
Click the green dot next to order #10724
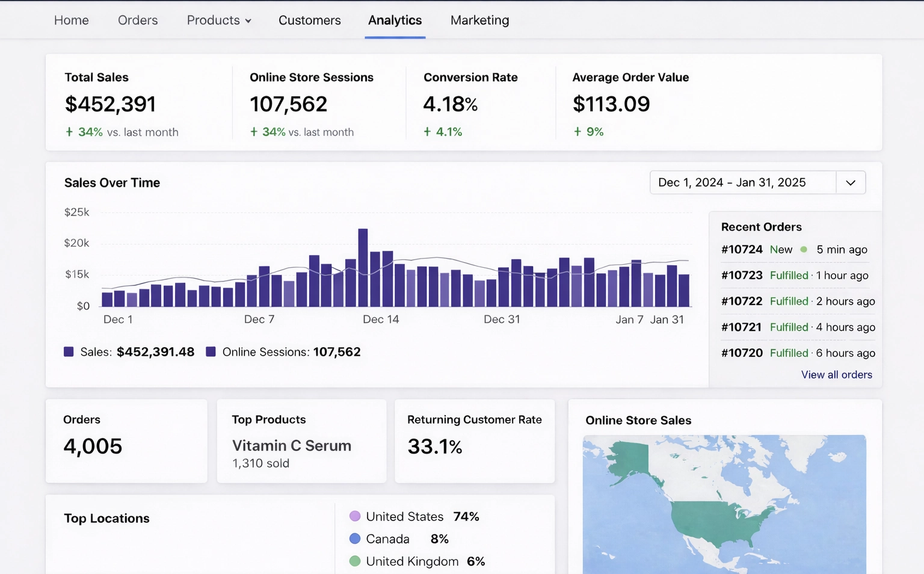802,248
